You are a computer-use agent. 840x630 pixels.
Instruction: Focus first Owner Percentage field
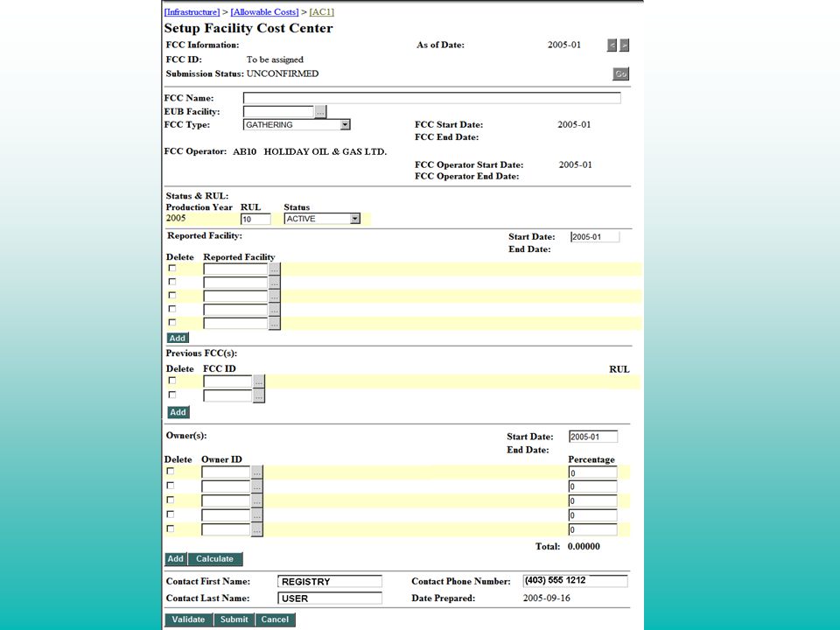click(x=592, y=472)
